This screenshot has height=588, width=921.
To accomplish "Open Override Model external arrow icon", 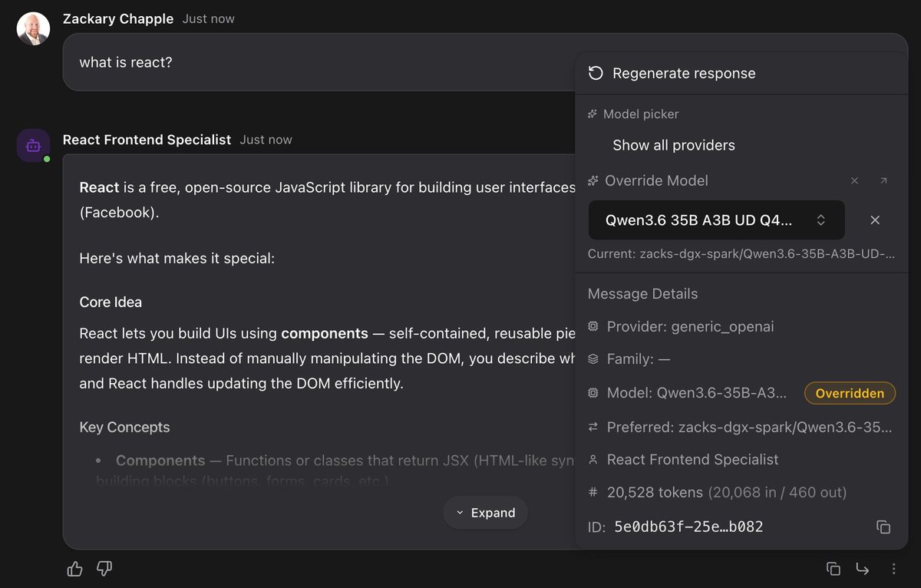I will 883,181.
